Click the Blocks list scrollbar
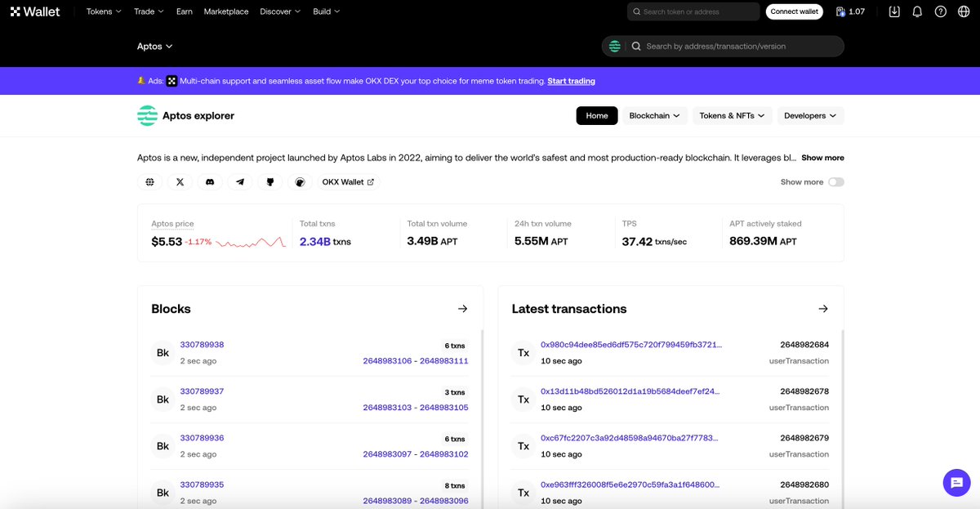The image size is (980, 509). [483, 418]
